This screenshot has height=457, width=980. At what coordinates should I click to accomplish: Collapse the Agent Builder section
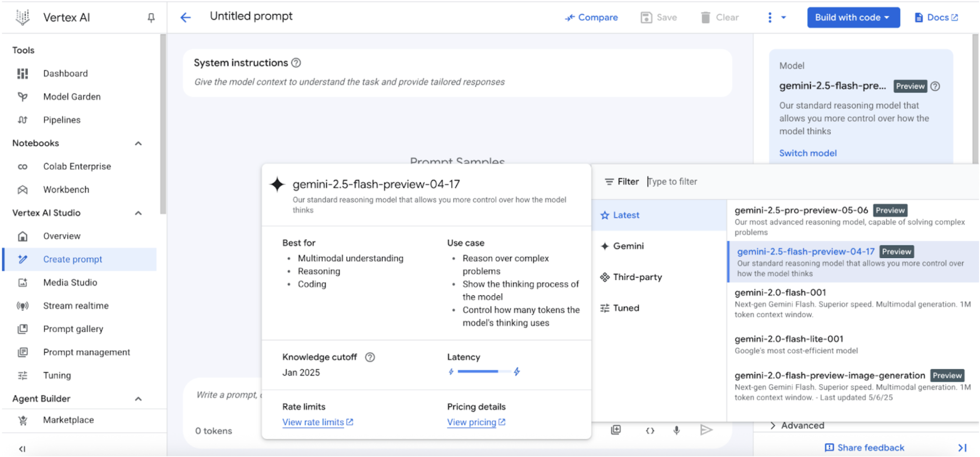point(138,399)
